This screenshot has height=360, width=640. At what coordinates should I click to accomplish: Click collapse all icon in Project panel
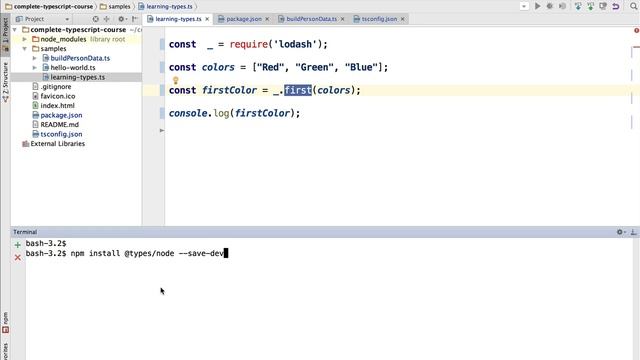click(x=107, y=19)
